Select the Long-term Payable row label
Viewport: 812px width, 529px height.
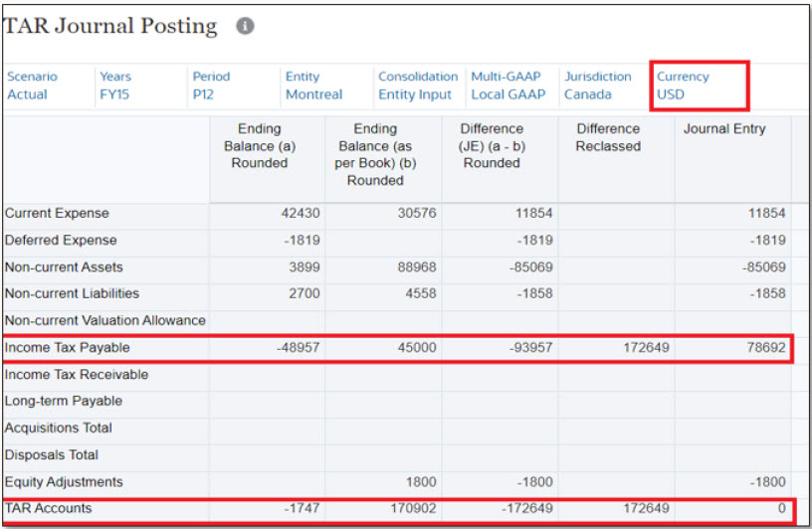(64, 401)
